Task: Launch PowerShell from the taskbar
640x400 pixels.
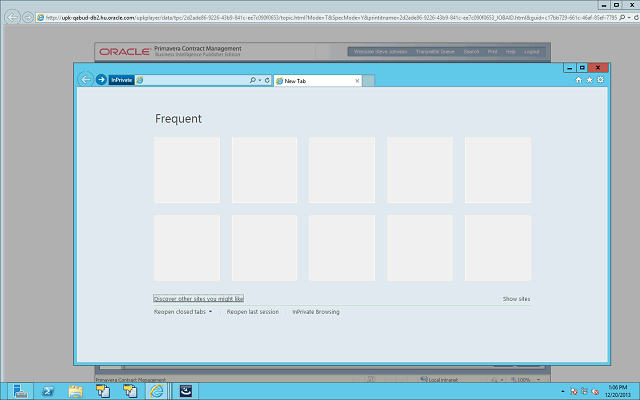Action: 48,391
